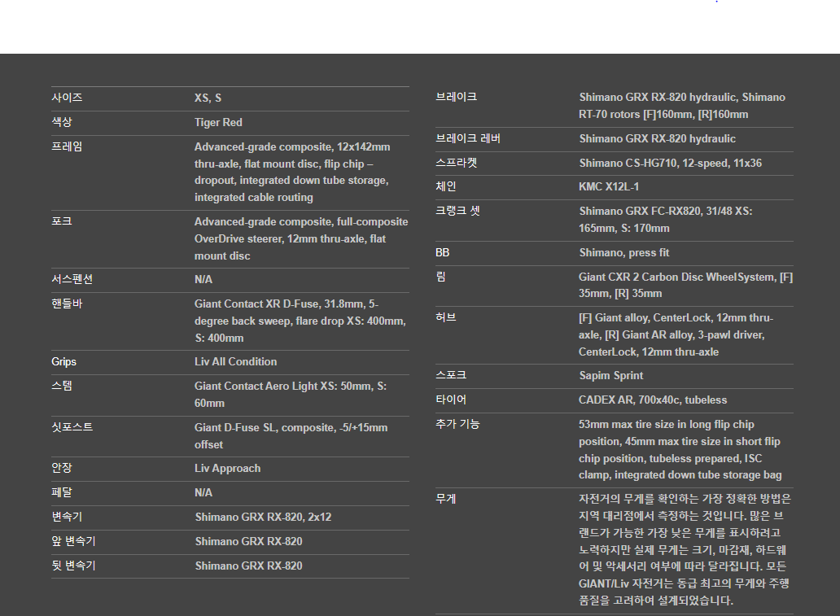Click the 'Grips' label
The height and width of the screenshot is (616, 840).
pos(63,361)
